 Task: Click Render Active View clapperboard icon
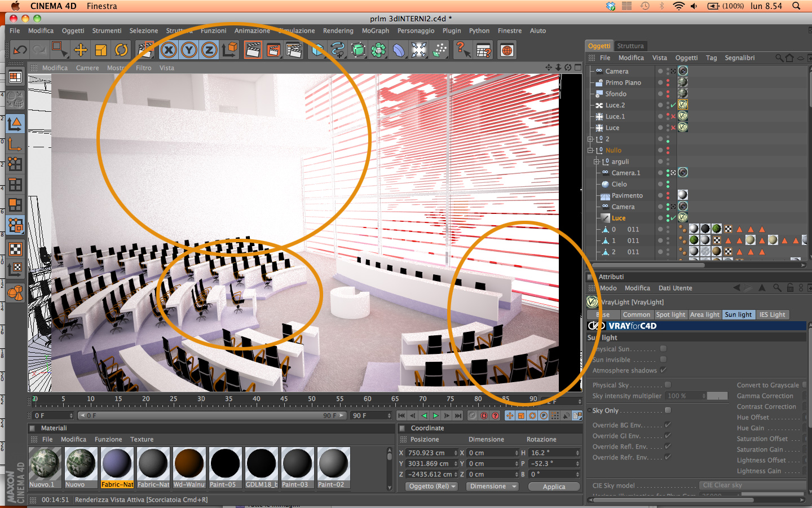pos(253,50)
